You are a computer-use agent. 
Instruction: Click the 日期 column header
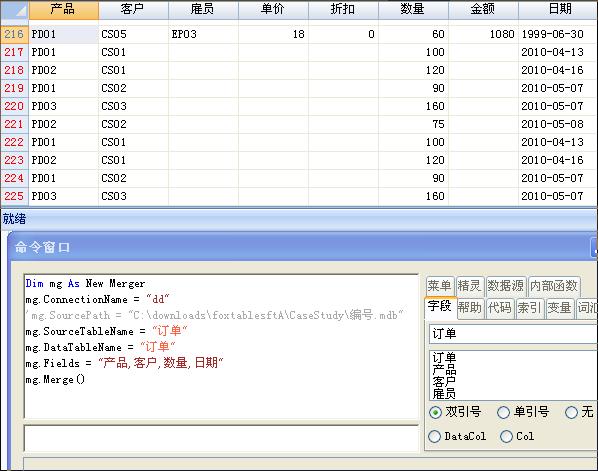point(558,10)
